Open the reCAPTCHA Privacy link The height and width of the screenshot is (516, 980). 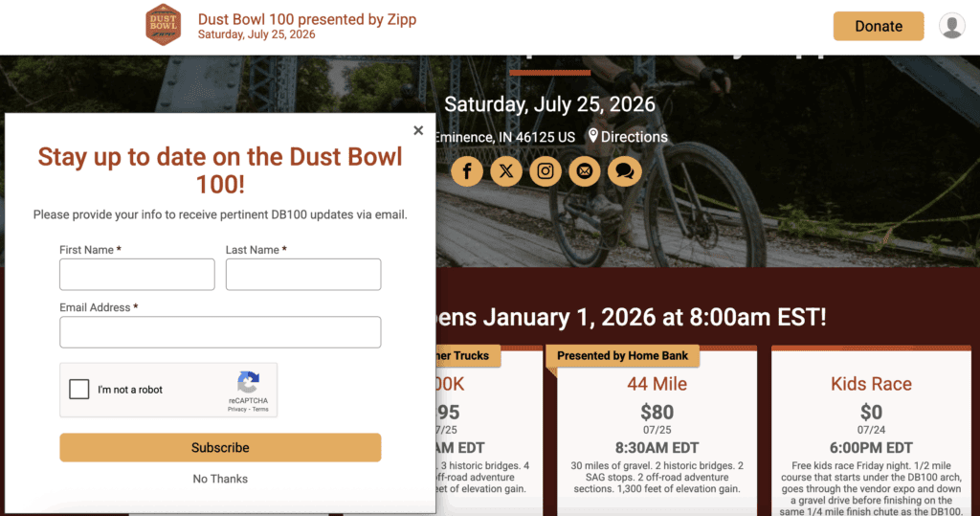(x=236, y=409)
